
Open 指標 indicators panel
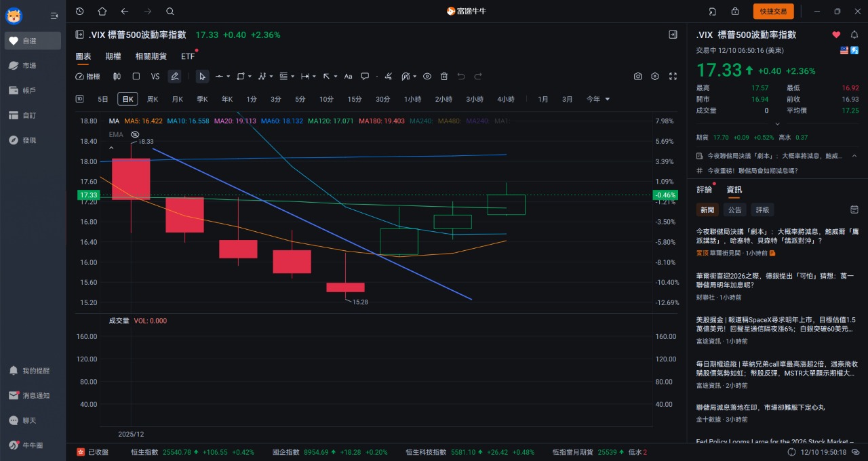(88, 77)
